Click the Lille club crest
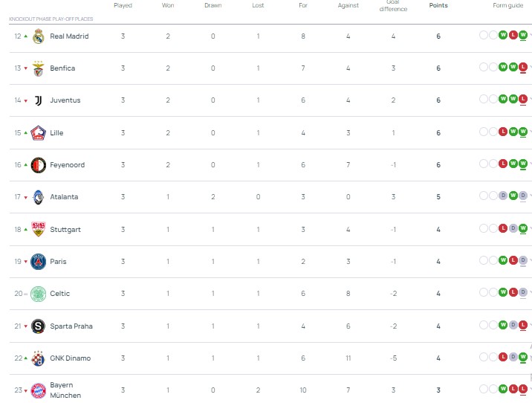Viewport: 532px width, 403px height. click(39, 133)
